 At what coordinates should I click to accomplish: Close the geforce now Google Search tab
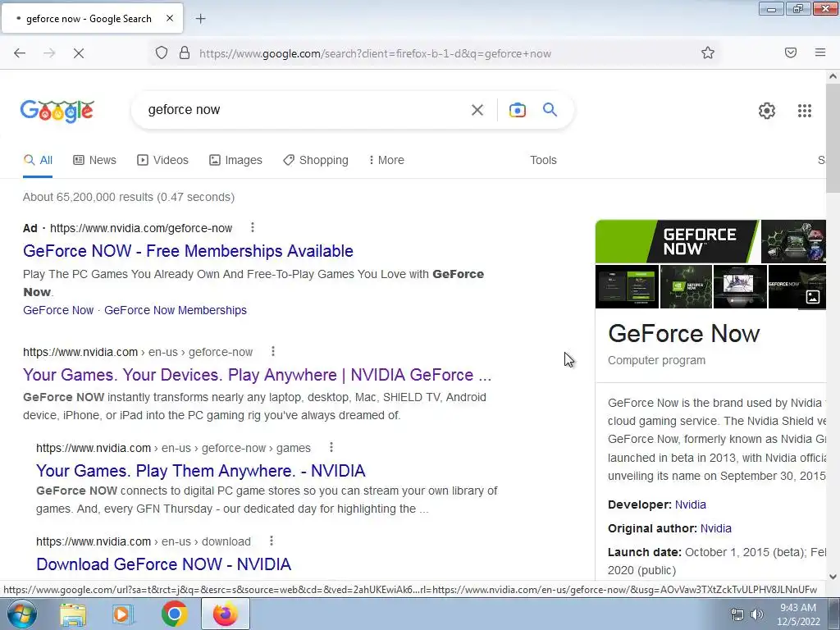(x=170, y=18)
